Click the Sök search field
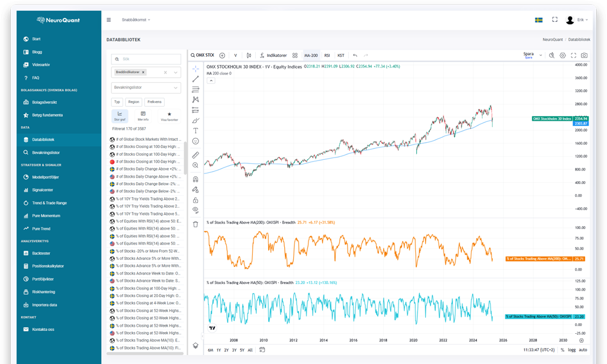The width and height of the screenshot is (607, 364). (146, 59)
